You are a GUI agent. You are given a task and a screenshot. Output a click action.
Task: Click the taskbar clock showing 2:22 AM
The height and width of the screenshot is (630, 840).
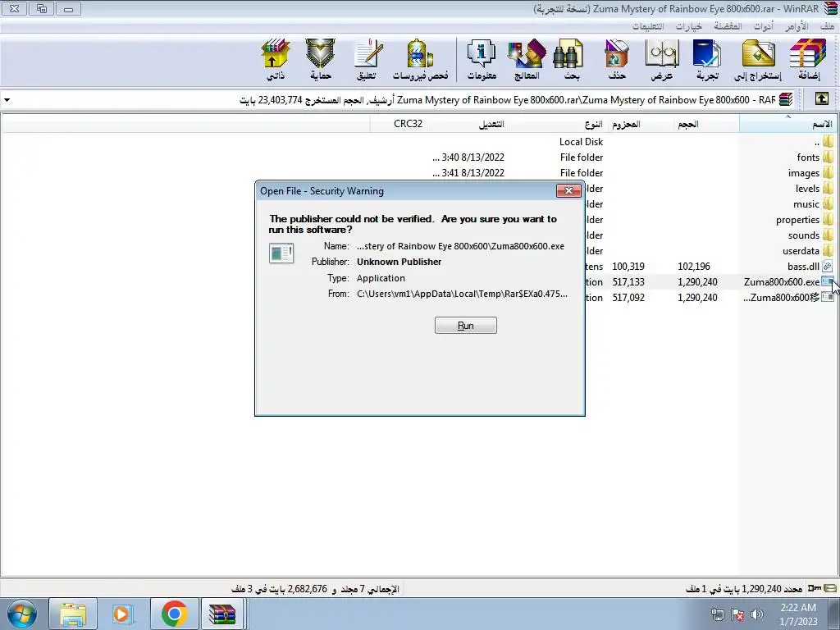pos(798,614)
